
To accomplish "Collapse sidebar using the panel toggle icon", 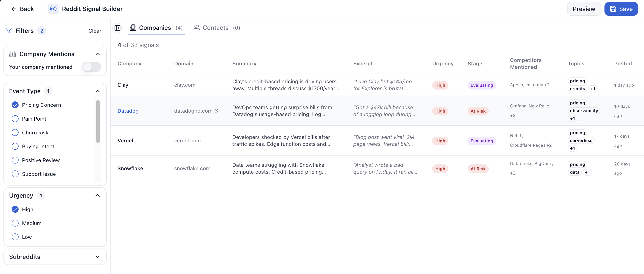I will (117, 28).
